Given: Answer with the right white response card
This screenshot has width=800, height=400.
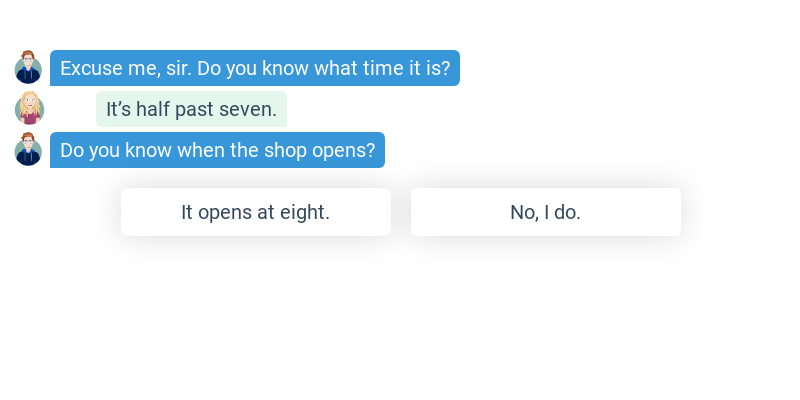Looking at the screenshot, I should pos(545,212).
